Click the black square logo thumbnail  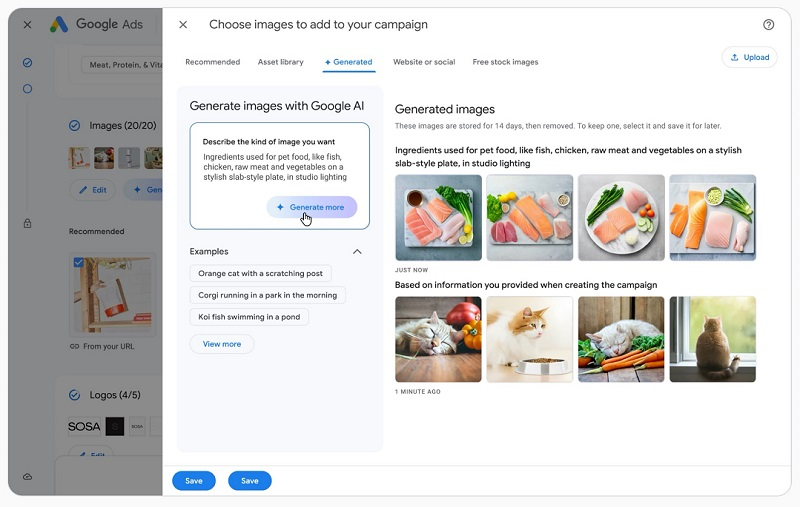115,426
